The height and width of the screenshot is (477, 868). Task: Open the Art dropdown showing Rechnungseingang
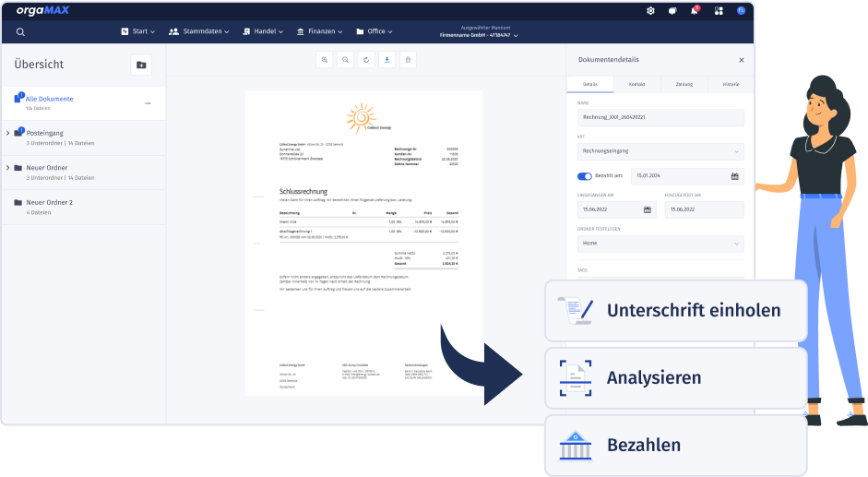click(x=660, y=151)
